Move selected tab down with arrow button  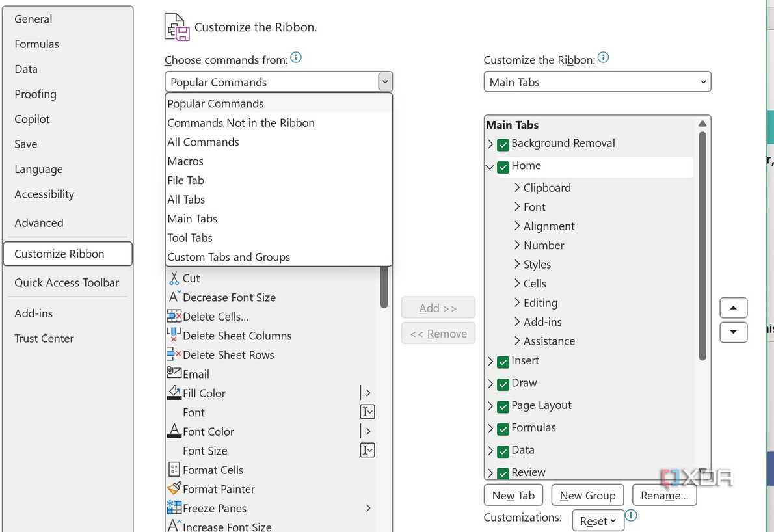point(734,332)
